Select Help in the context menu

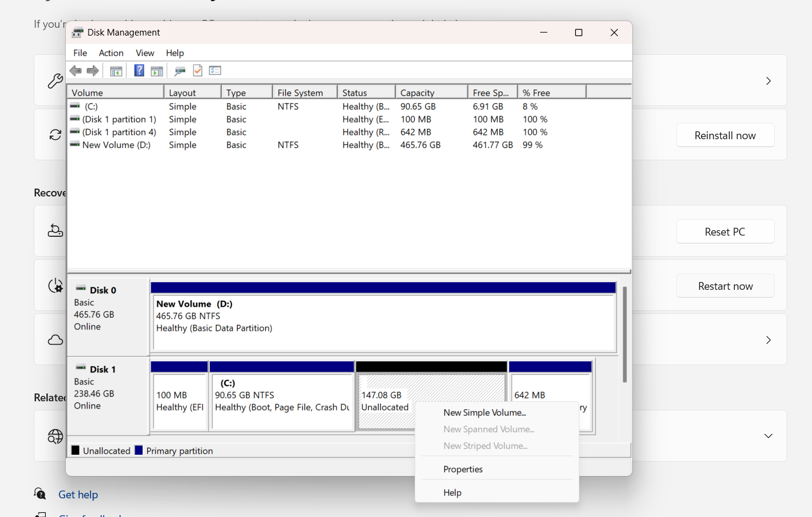452,492
